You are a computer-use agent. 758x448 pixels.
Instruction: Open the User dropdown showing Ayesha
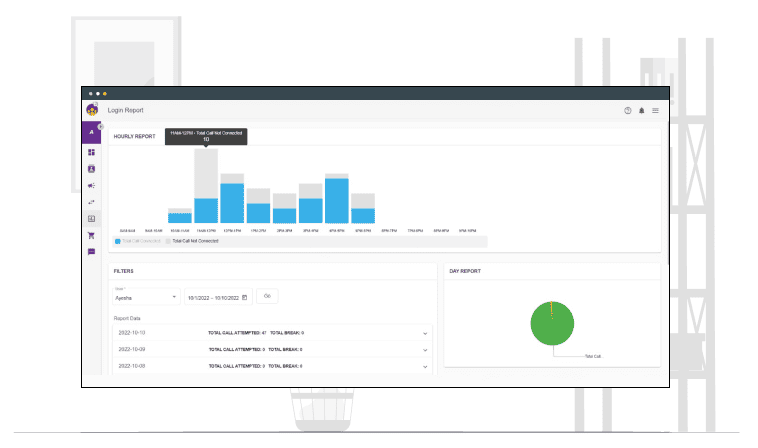145,297
